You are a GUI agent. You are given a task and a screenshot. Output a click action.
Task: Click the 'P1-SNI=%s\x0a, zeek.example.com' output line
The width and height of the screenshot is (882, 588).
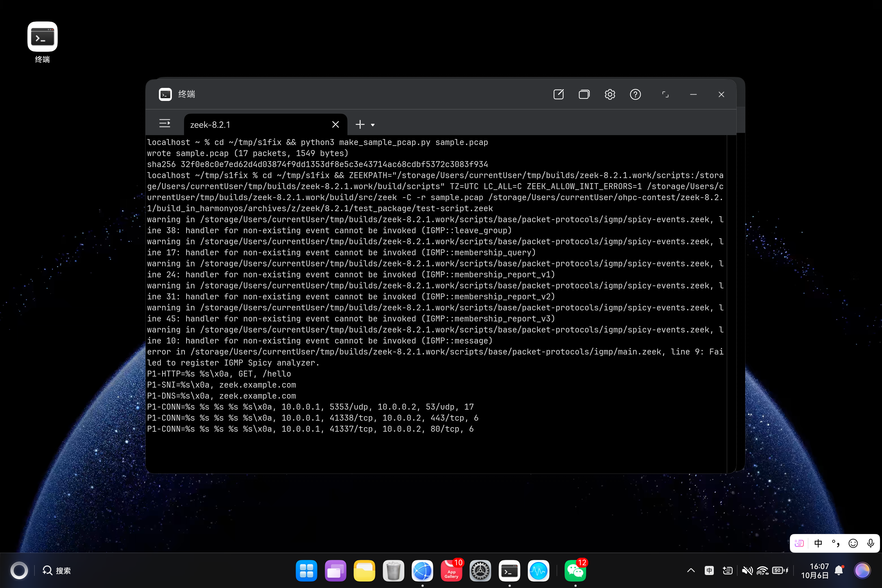point(221,385)
